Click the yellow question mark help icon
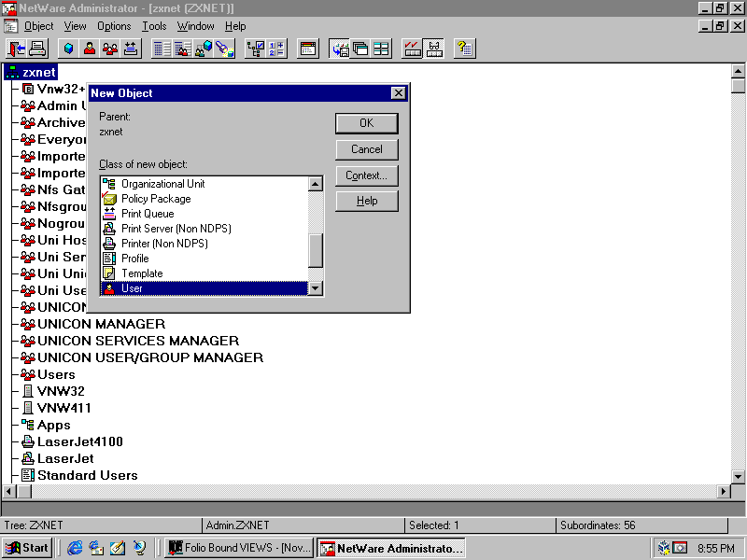Screen dimensions: 747x560 pos(464,49)
